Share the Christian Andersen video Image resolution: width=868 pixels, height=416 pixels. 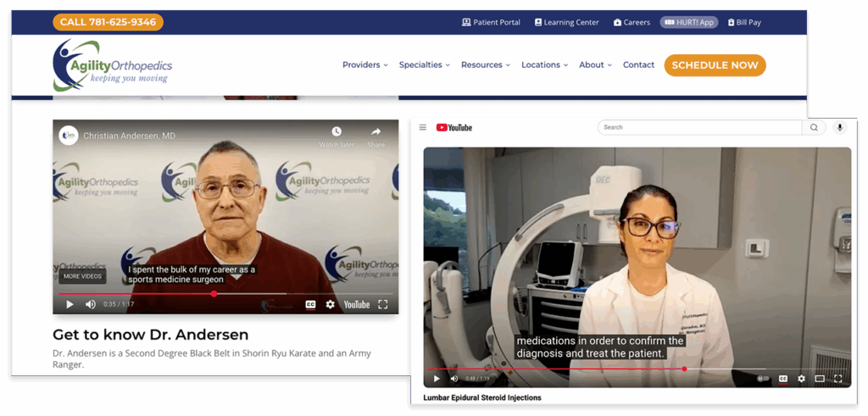(376, 132)
